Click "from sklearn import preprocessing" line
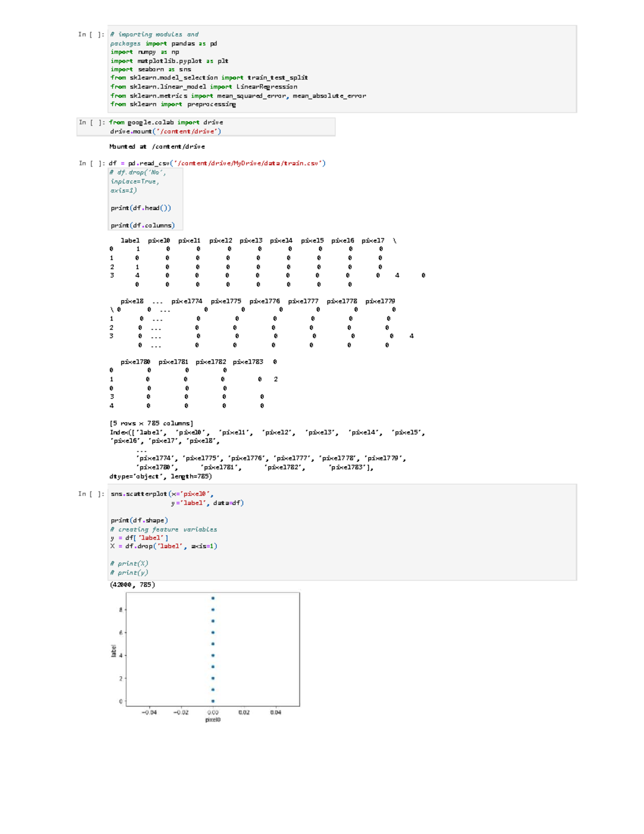 pos(173,104)
